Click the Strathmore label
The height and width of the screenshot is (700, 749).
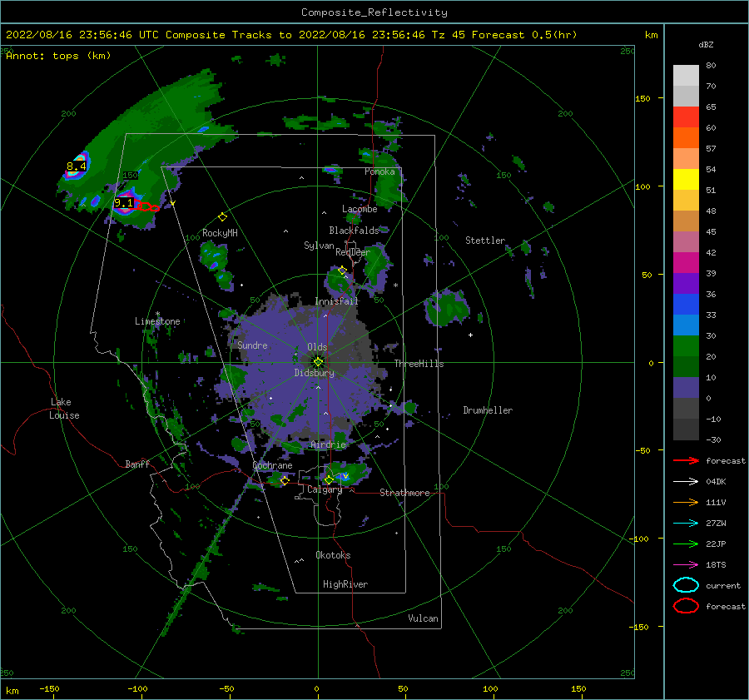pos(404,493)
